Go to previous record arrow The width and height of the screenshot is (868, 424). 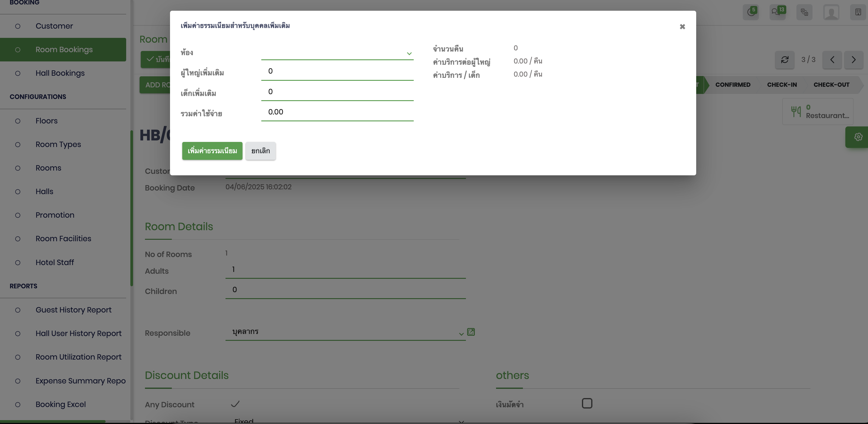pyautogui.click(x=832, y=60)
